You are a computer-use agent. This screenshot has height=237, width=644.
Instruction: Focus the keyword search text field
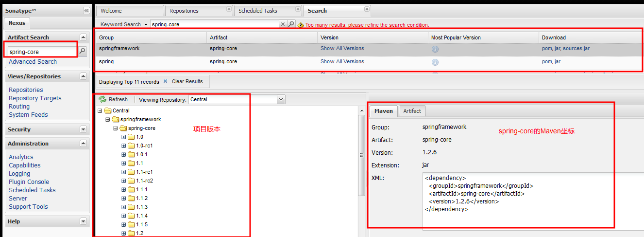(x=215, y=24)
